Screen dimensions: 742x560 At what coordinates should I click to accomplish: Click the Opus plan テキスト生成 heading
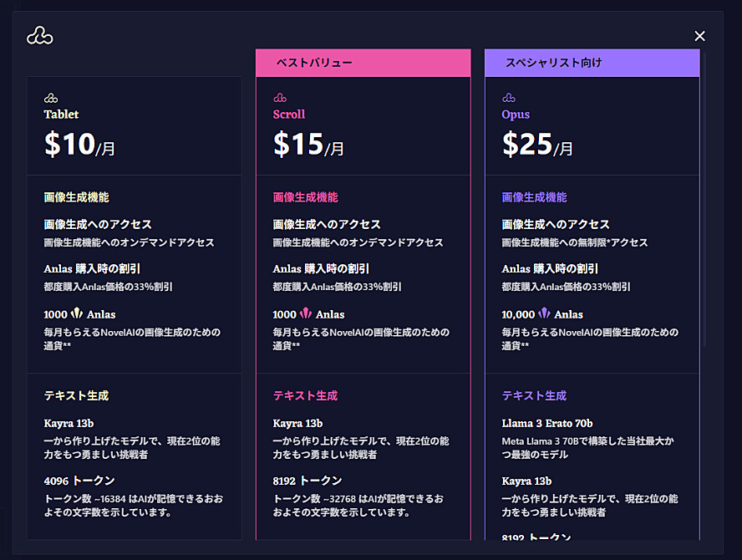(534, 395)
